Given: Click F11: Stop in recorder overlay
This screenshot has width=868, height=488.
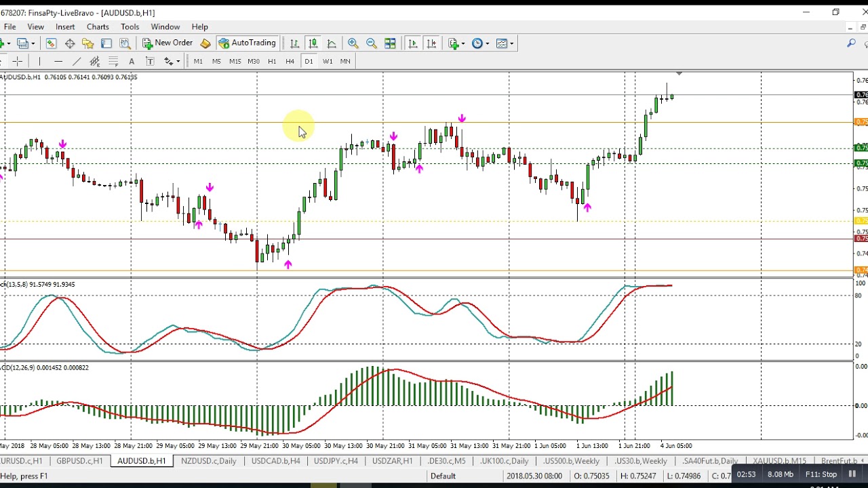Looking at the screenshot, I should pos(821,474).
